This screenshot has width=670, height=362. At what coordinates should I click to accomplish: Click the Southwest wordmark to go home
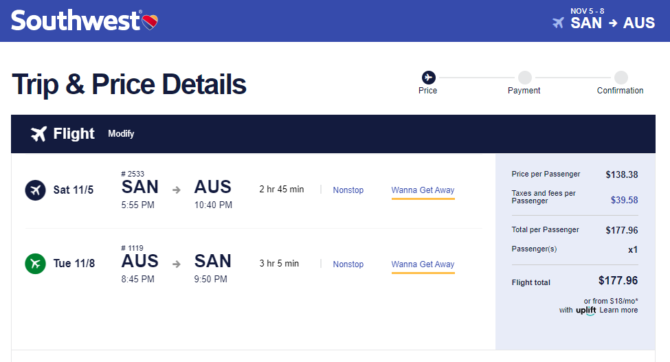(76, 21)
